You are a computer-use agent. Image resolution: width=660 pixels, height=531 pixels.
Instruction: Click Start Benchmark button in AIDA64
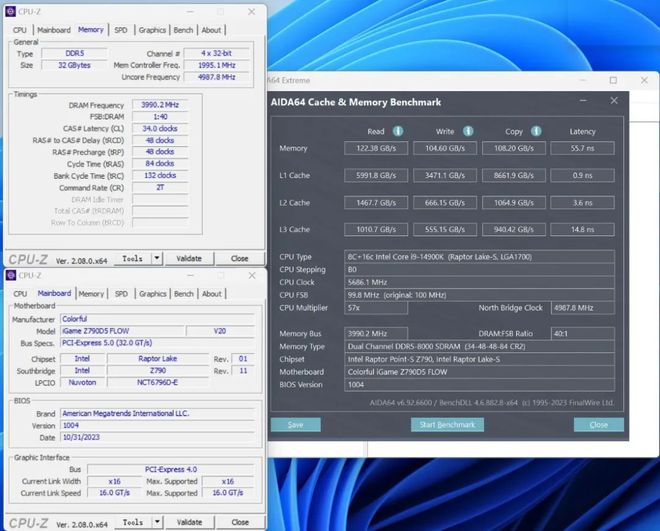[x=447, y=425]
